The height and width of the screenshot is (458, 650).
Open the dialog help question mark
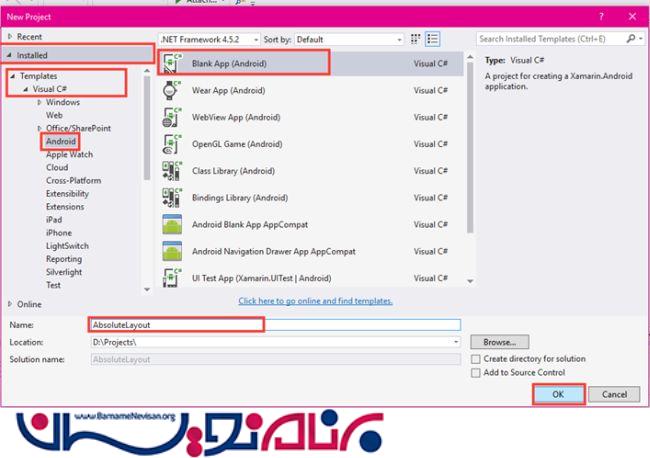[601, 17]
